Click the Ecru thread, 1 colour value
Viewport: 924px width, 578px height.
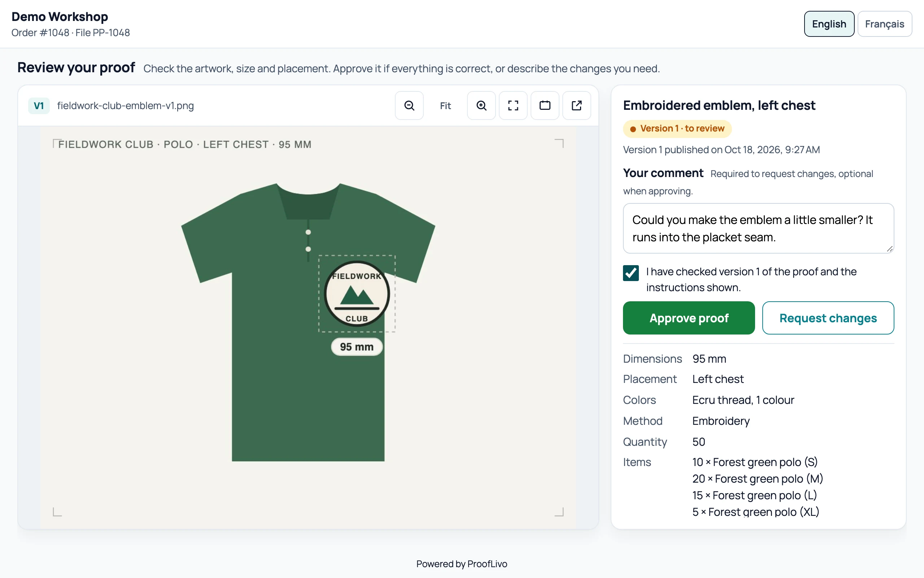click(x=743, y=400)
